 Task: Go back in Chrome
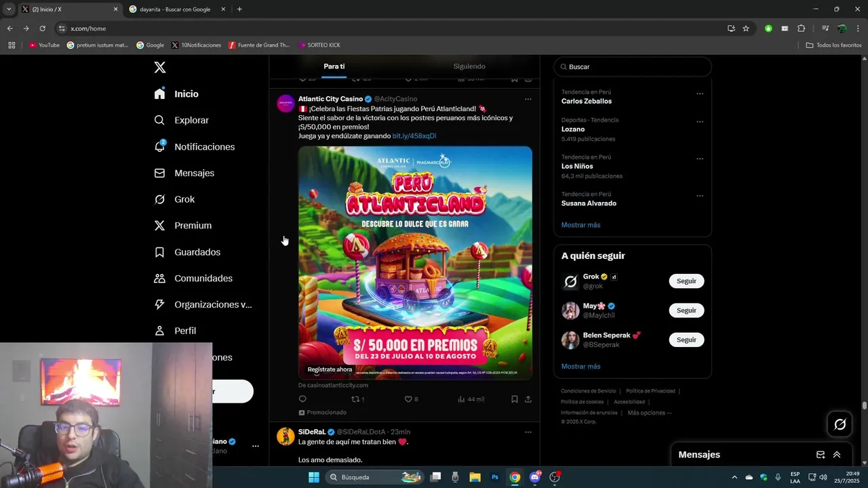click(9, 28)
